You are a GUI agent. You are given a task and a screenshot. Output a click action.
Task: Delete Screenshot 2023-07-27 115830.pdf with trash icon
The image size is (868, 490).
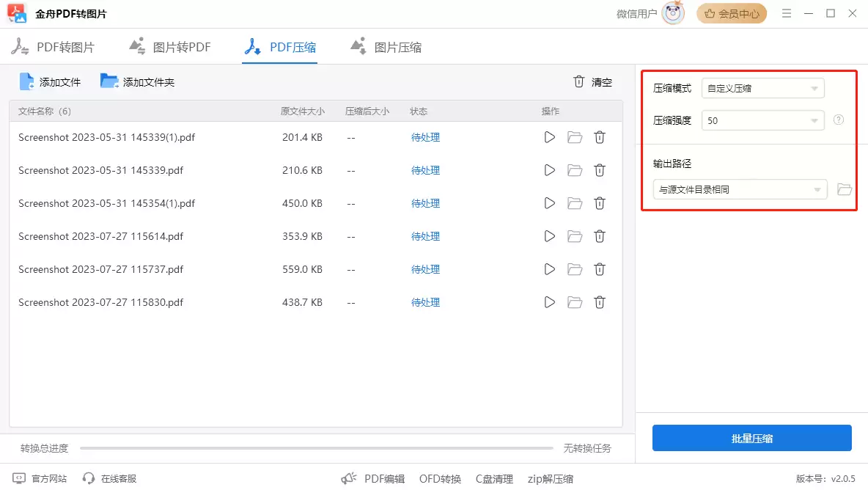pos(600,302)
